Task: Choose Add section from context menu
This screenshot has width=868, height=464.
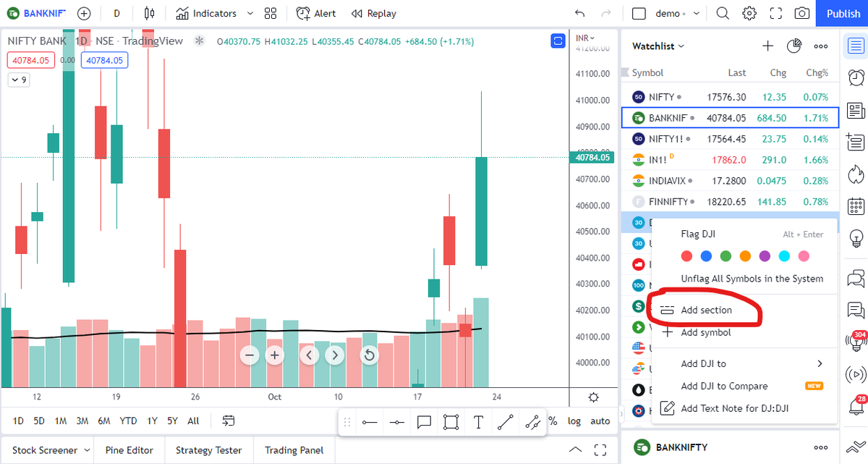Action: coord(744,310)
